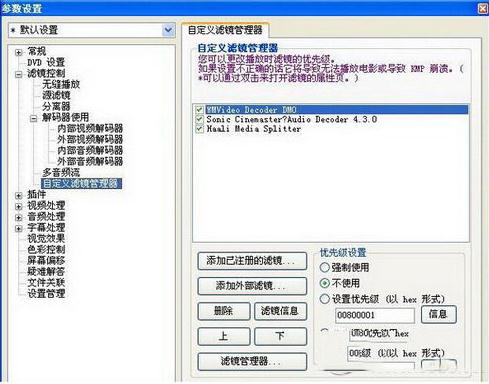Select 视觉效果 in the tree
Viewport: 489px width, 384px height.
click(46, 238)
